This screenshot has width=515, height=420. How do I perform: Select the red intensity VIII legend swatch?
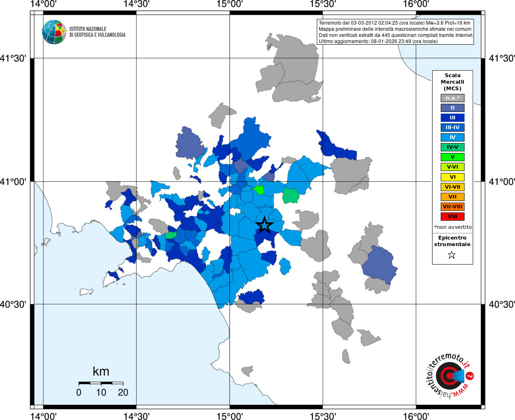point(452,217)
